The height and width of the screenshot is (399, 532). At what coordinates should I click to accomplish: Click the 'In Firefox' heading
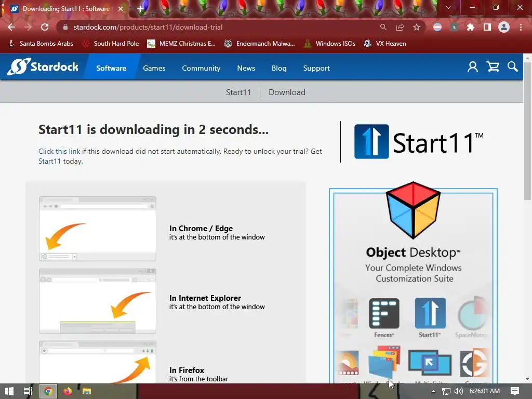pyautogui.click(x=187, y=370)
